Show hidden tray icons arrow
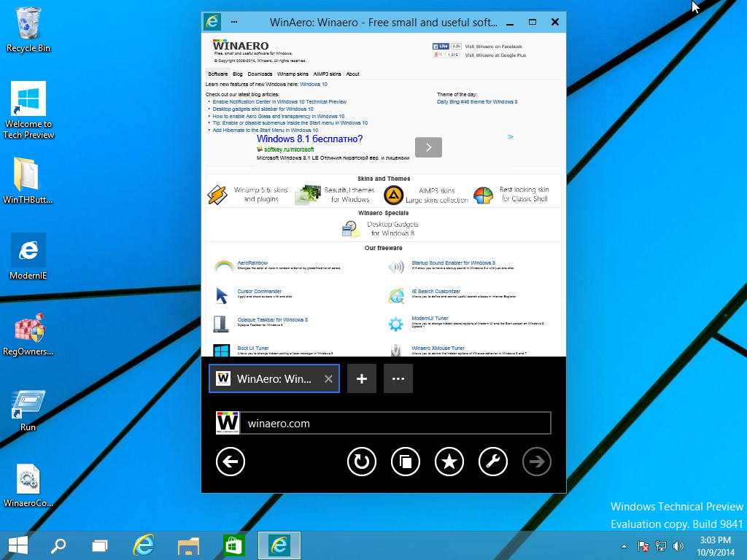The image size is (747, 560). 624,547
